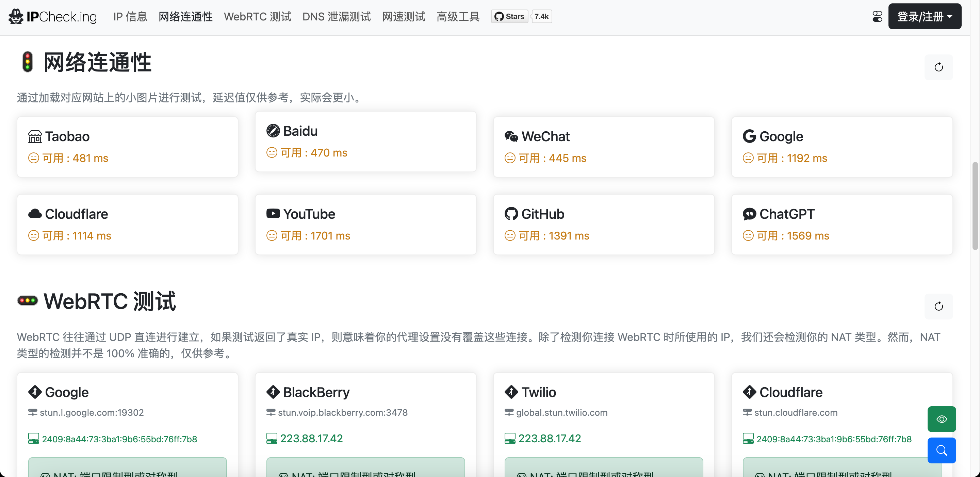This screenshot has height=477, width=980.
Task: Go to WebRTC 测试 nav item
Action: 257,16
